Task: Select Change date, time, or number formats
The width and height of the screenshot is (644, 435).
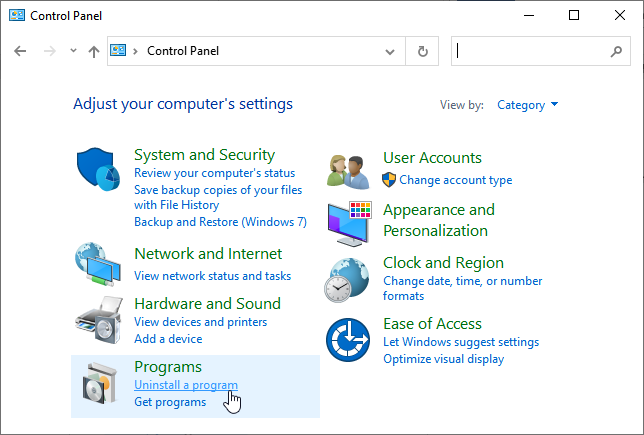Action: click(x=462, y=288)
